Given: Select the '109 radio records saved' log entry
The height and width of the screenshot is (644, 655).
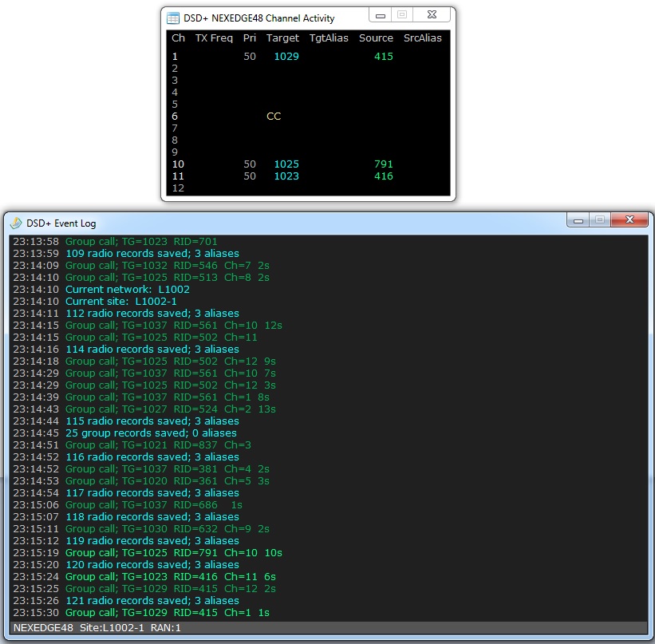Looking at the screenshot, I should [x=126, y=254].
